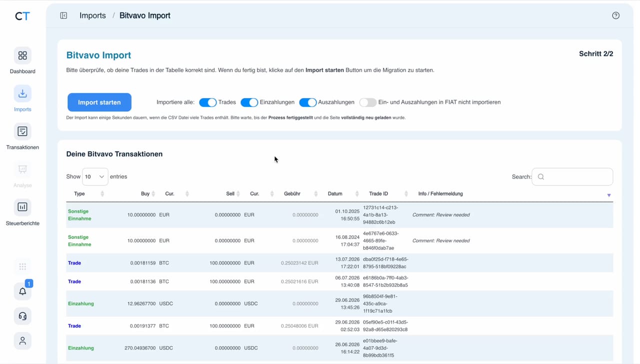Click the Transaktionen label in the sidebar
This screenshot has width=640, height=364.
pyautogui.click(x=22, y=147)
